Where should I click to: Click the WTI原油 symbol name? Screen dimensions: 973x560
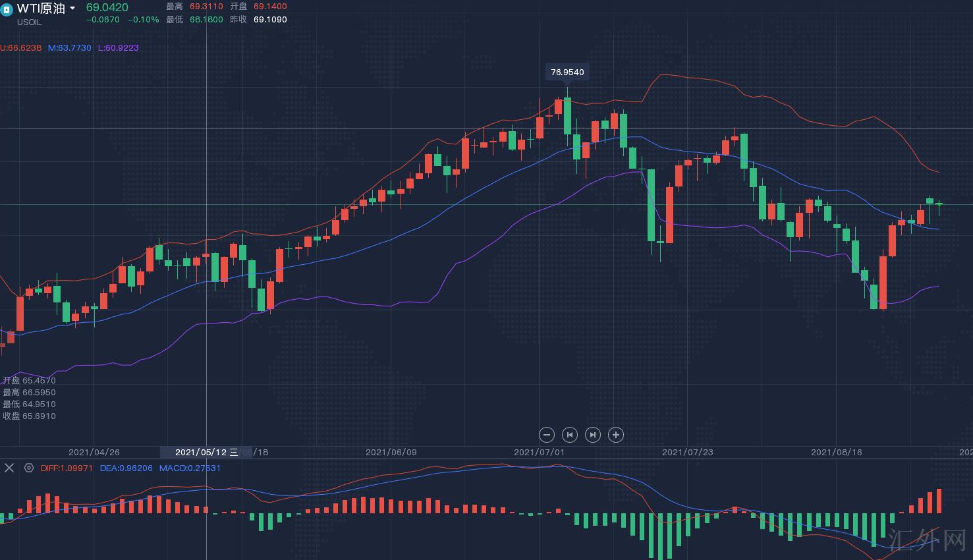pyautogui.click(x=41, y=9)
